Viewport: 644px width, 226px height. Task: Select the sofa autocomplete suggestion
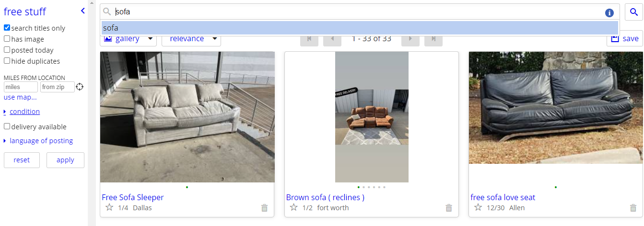pos(360,28)
